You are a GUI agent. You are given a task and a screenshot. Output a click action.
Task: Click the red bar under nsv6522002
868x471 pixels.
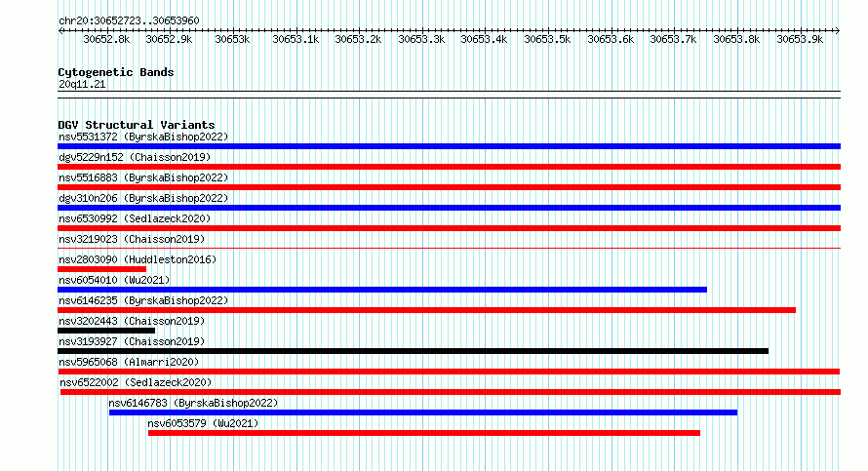pyautogui.click(x=451, y=392)
